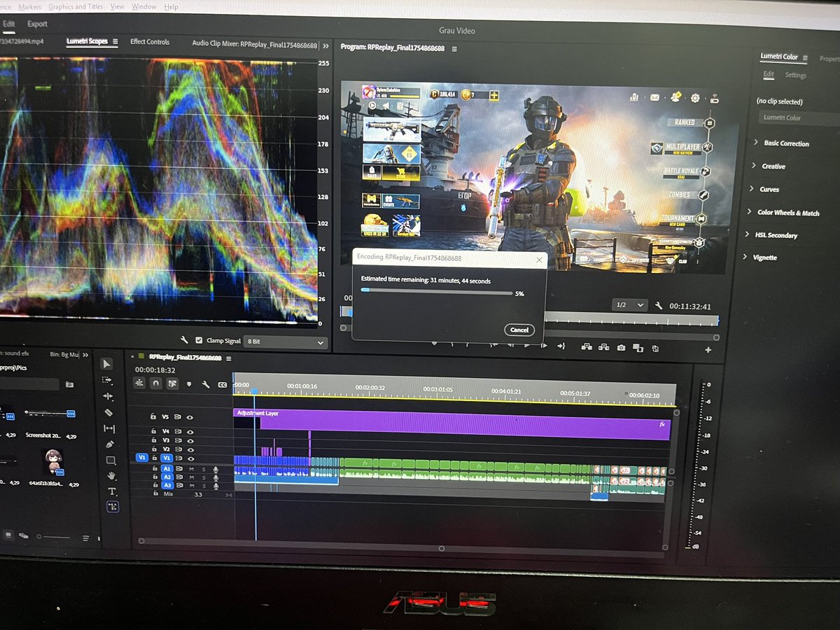This screenshot has height=630, width=840.
Task: Open the Lumetri Color panel menu
Action: pyautogui.click(x=805, y=57)
